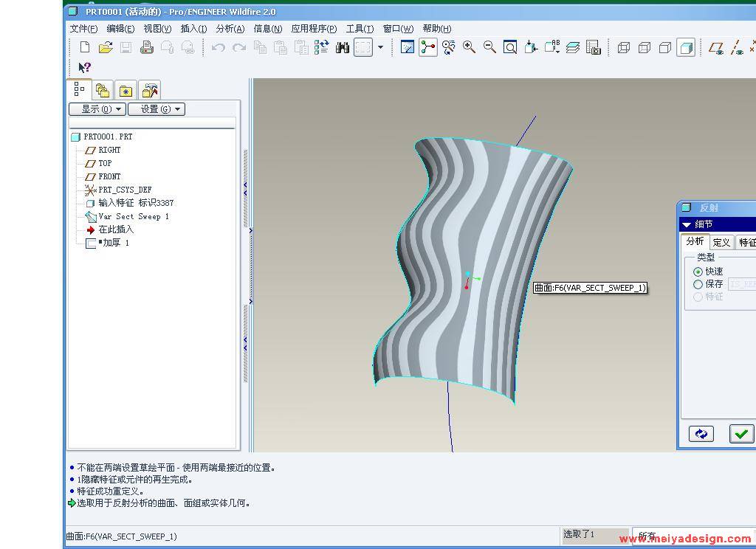
Task: Open the 显示 dropdown in model tree
Action: (97, 109)
